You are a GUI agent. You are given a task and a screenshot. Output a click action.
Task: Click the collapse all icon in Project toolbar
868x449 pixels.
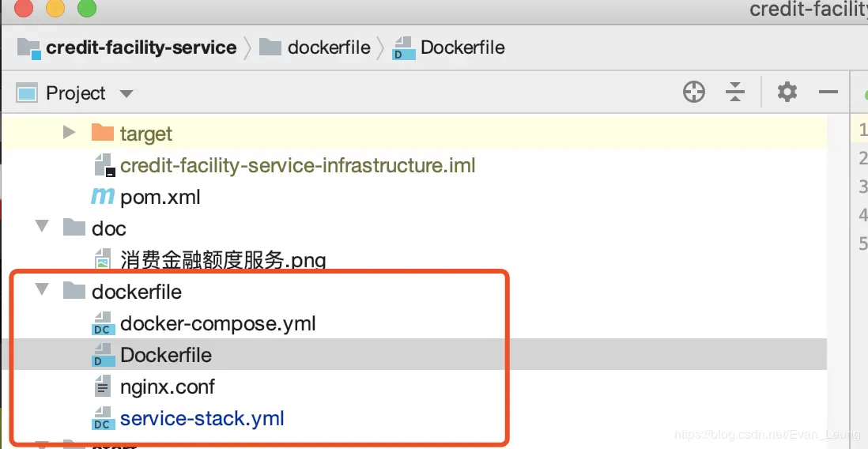tap(735, 92)
